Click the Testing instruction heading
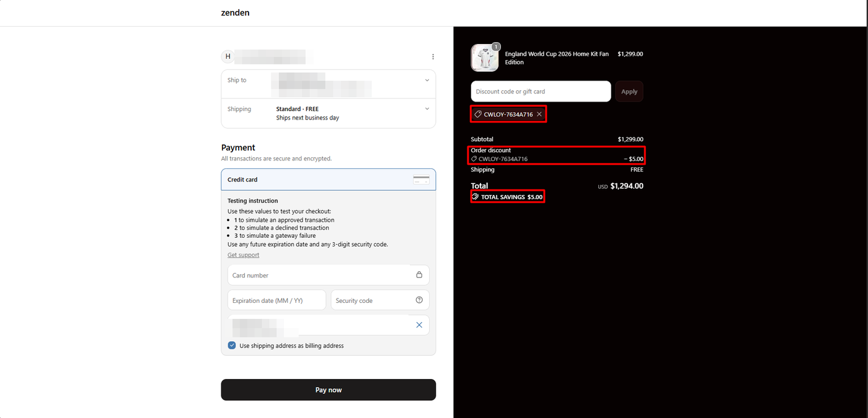The height and width of the screenshot is (418, 868). tap(253, 201)
